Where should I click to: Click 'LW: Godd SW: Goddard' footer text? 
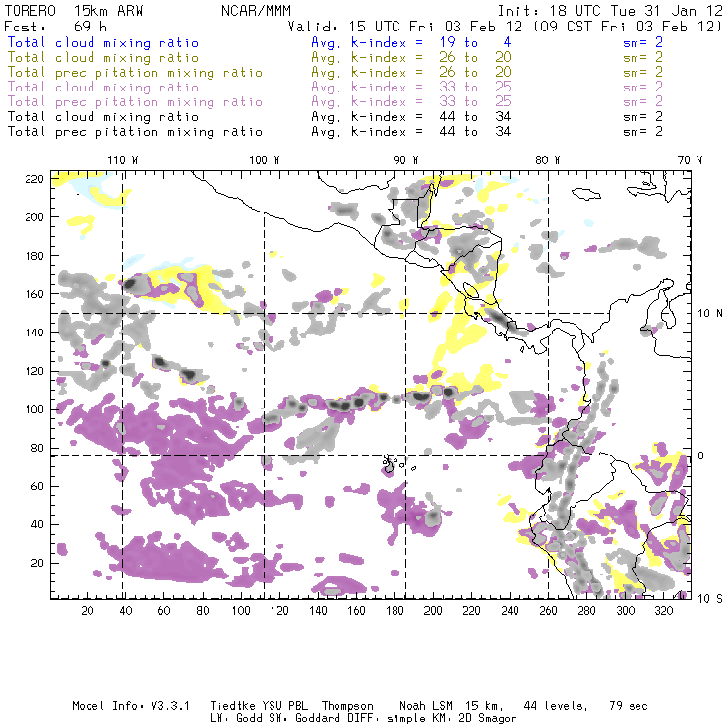[275, 719]
